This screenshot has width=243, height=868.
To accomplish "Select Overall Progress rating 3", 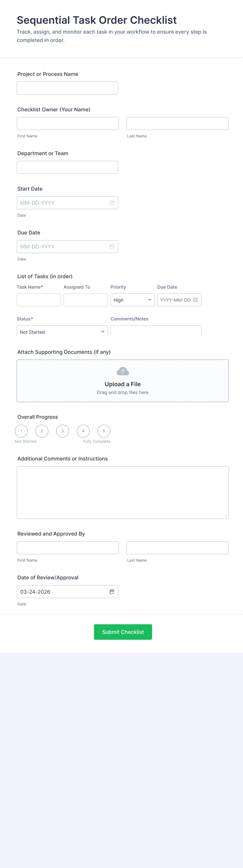I will coord(62,431).
